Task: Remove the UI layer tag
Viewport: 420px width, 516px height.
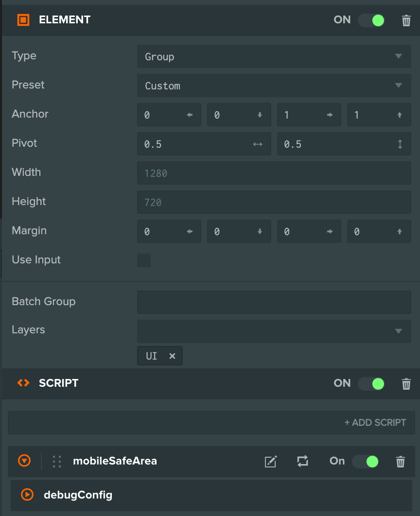Action: click(x=172, y=356)
